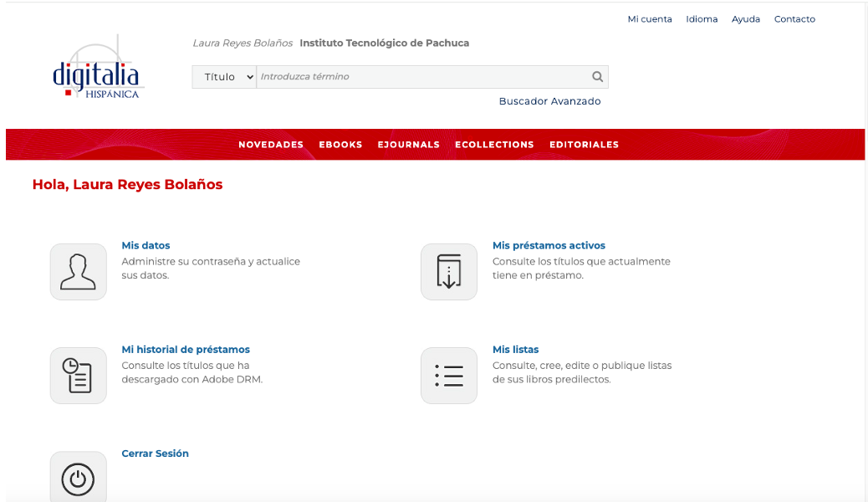This screenshot has height=502, width=868.
Task: Change language via the Idioma link
Action: point(702,18)
